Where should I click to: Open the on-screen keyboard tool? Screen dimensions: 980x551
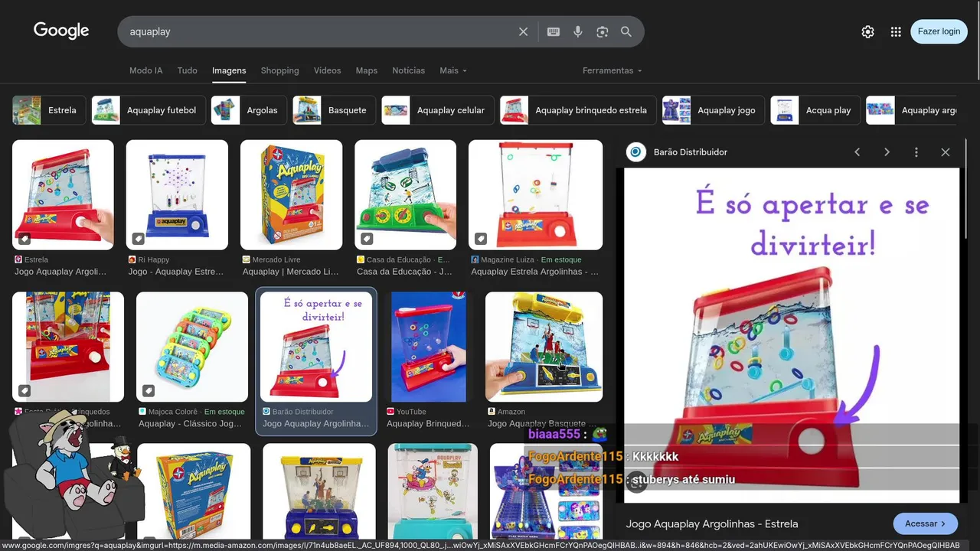coord(554,31)
